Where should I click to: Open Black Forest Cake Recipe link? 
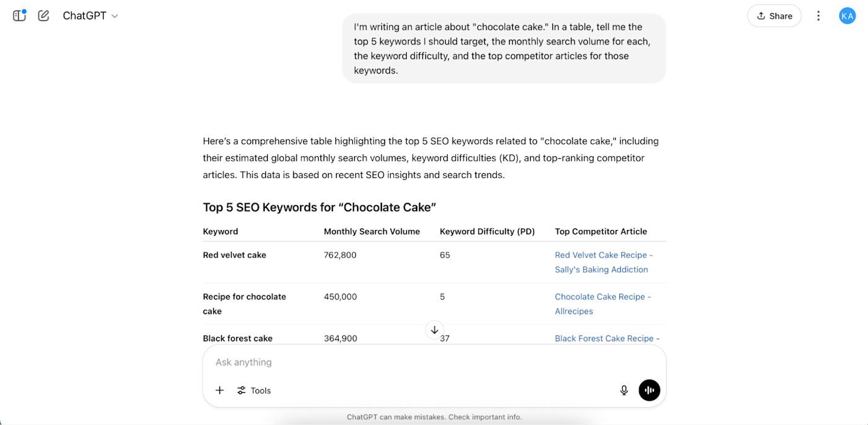[606, 338]
